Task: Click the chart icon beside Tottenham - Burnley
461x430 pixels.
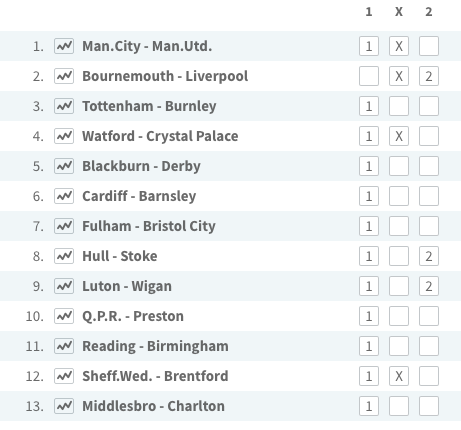Action: pos(64,106)
